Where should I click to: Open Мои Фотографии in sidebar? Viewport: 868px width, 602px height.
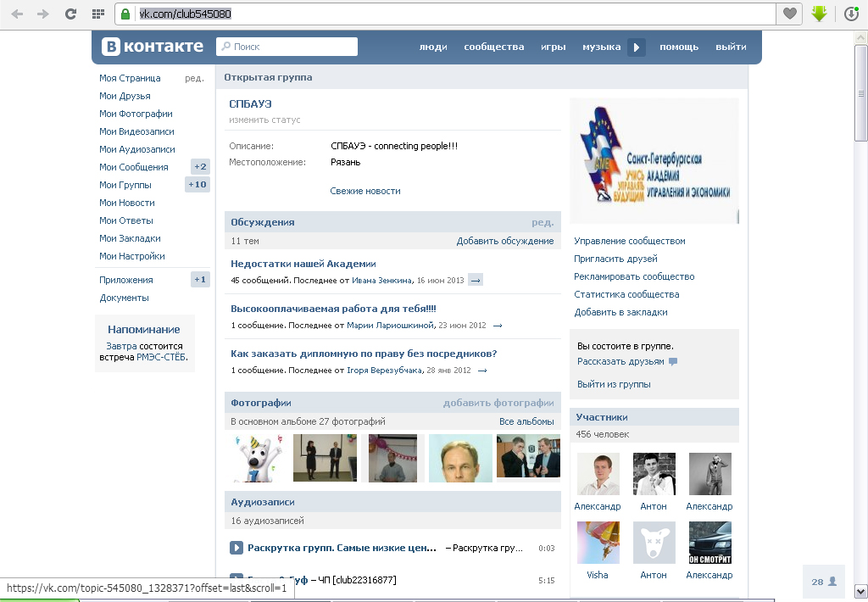pyautogui.click(x=136, y=114)
